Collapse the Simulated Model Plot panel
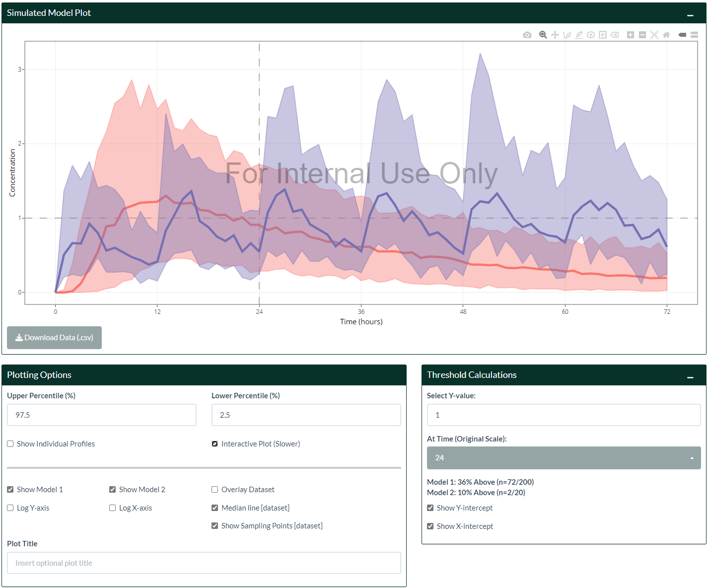 tap(690, 14)
